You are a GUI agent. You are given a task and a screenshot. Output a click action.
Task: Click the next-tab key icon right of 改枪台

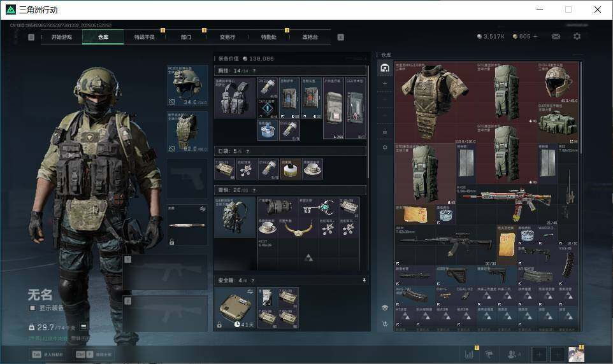[x=340, y=37]
